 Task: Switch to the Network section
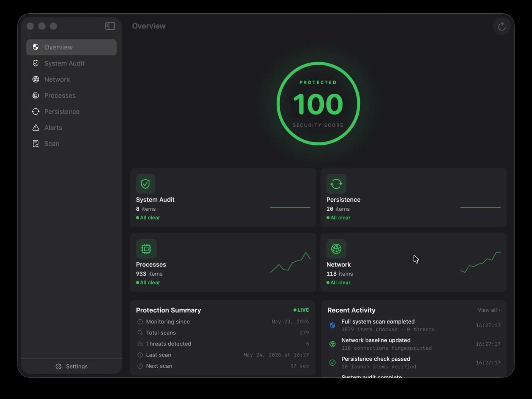(71, 79)
